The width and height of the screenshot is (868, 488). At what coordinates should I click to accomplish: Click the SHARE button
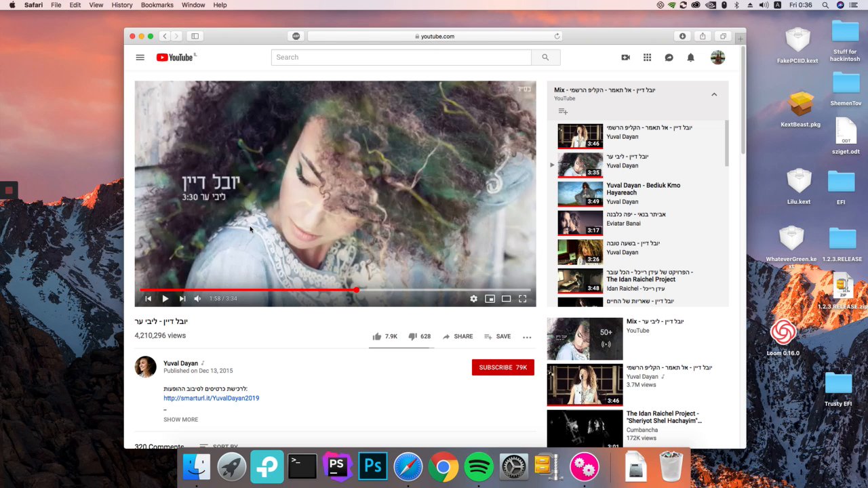pos(458,336)
